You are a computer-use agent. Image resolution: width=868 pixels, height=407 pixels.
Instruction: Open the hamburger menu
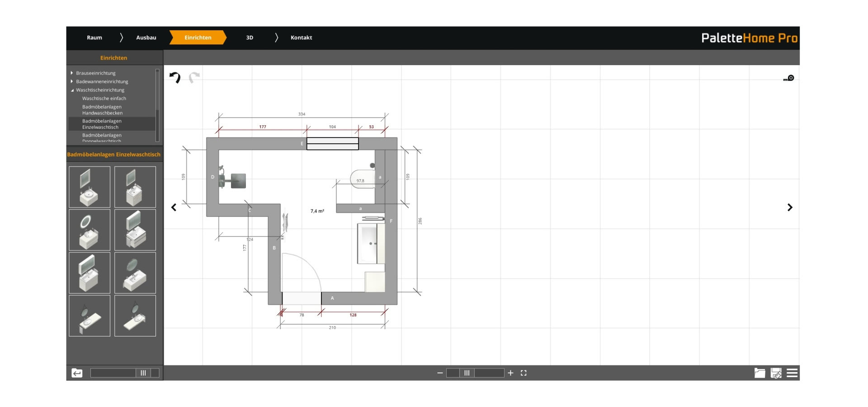(792, 373)
